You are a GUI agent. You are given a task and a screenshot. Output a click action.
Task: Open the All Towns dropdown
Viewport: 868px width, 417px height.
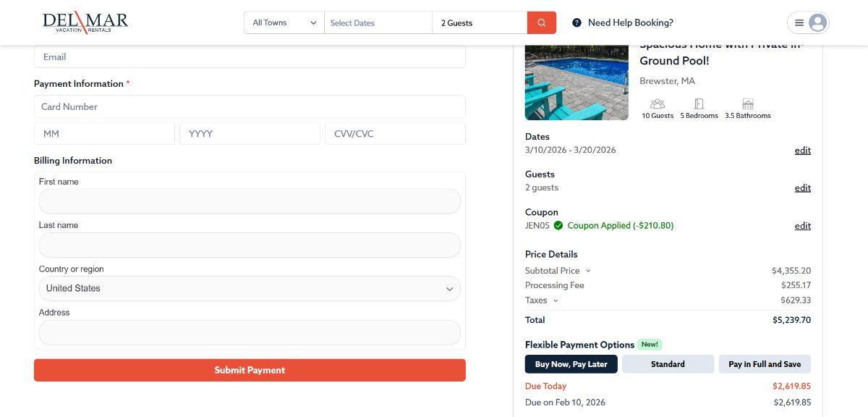284,22
